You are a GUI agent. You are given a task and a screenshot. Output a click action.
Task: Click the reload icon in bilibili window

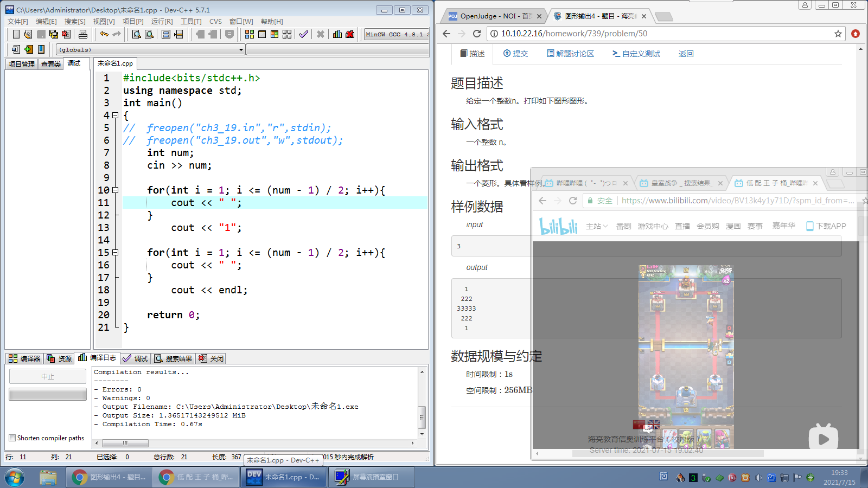[x=573, y=201]
